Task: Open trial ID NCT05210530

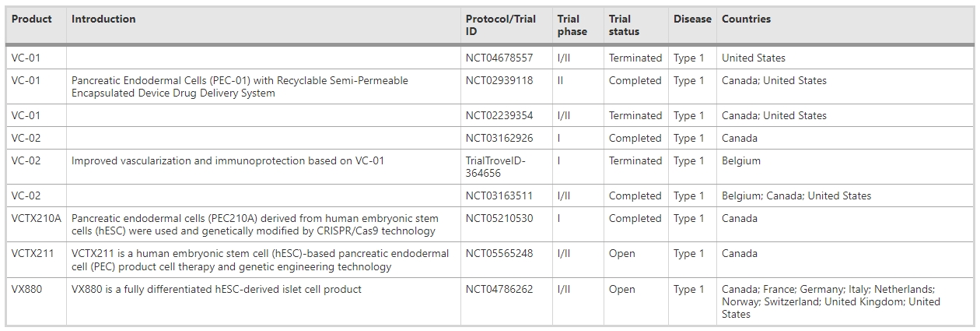Action: pyautogui.click(x=499, y=219)
